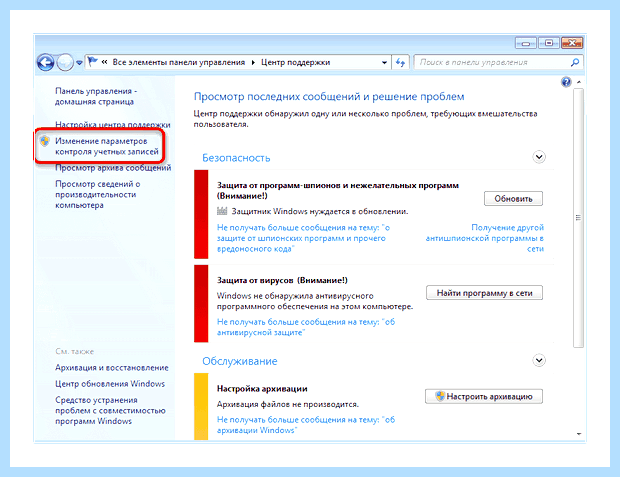Collapse the 'Обслуживание' section chevron
620x477 pixels.
tap(539, 360)
